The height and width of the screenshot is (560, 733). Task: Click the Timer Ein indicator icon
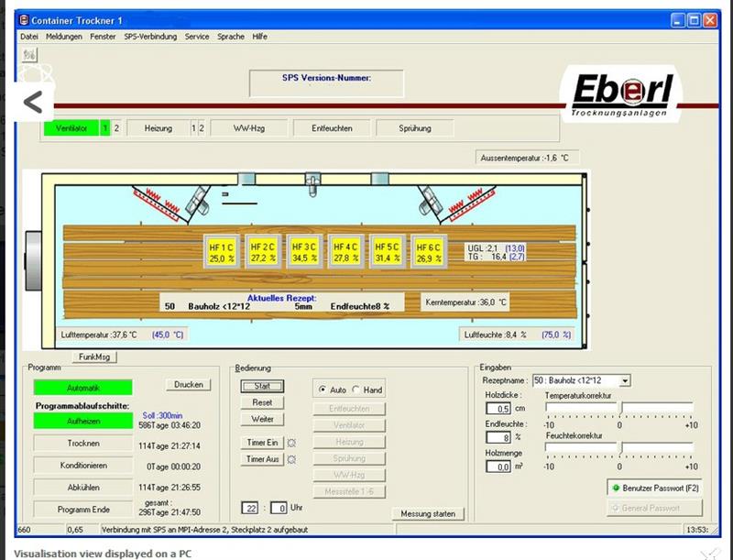(x=291, y=443)
